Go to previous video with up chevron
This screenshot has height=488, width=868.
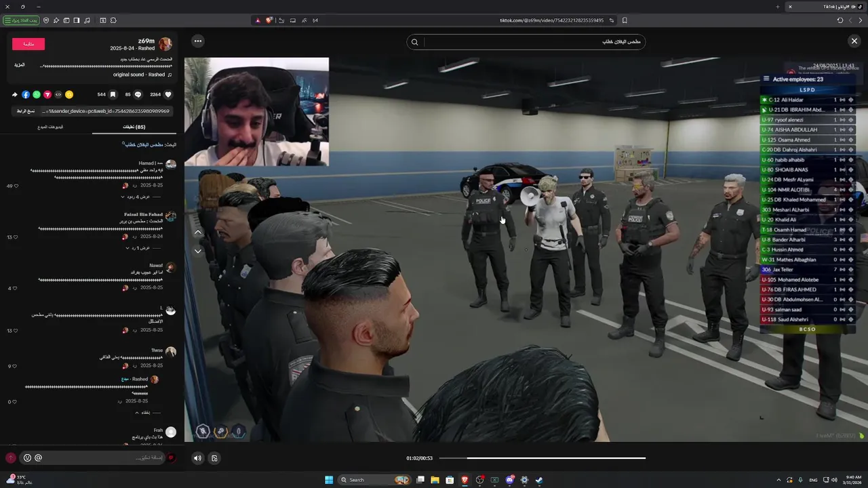point(198,232)
